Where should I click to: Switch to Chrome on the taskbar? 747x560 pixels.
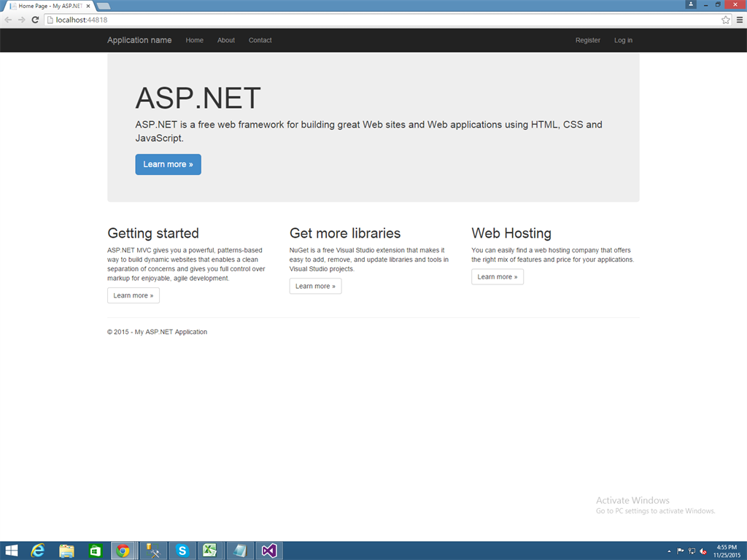123,551
